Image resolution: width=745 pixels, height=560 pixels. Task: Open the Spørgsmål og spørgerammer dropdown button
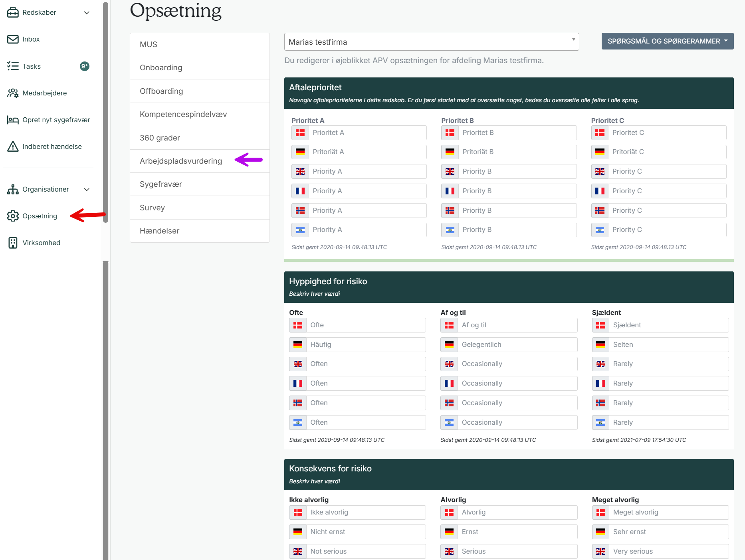pos(668,41)
